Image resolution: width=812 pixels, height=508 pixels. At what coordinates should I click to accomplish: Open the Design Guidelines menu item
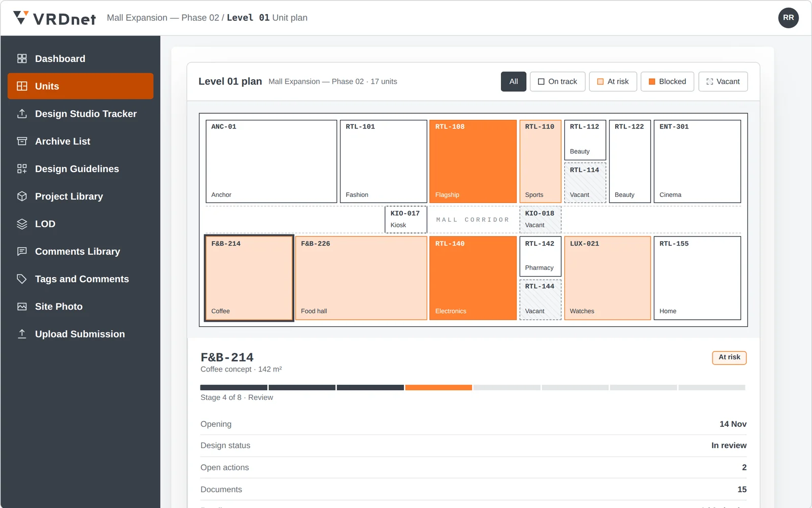80,169
